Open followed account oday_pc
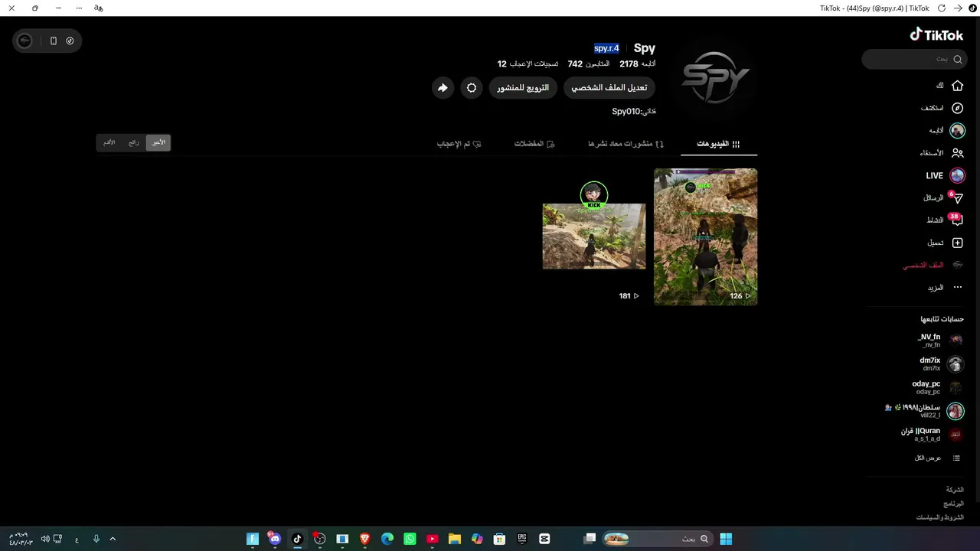The image size is (980, 551). click(937, 387)
